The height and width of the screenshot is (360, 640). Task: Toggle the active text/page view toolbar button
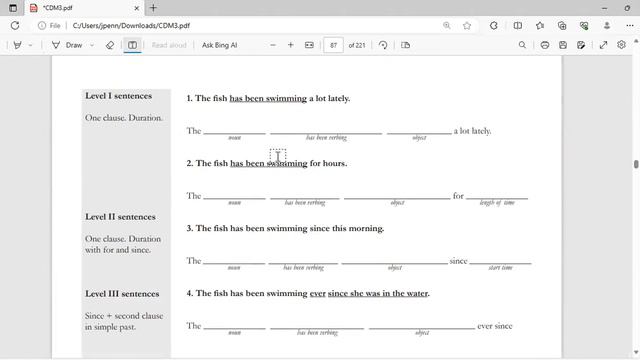coord(132,45)
